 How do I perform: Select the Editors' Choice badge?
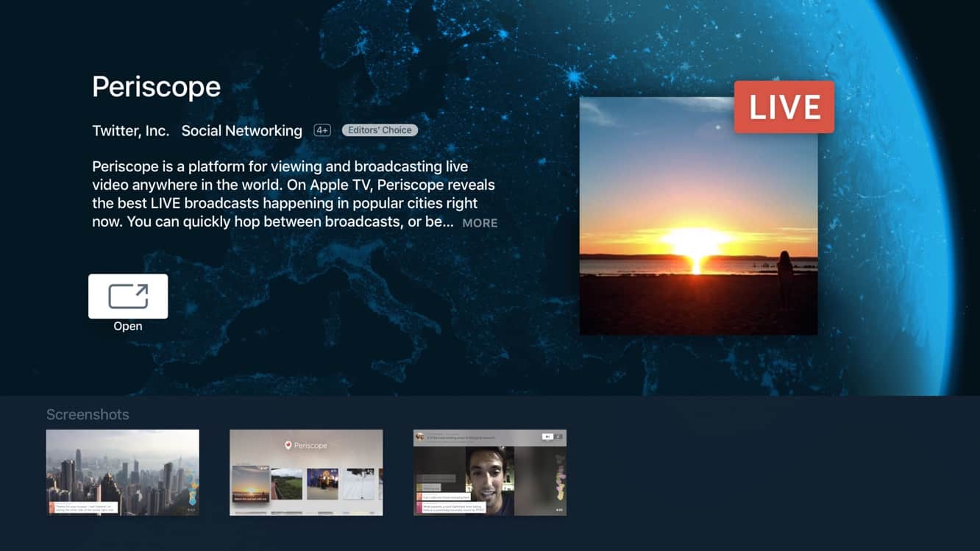(x=380, y=130)
